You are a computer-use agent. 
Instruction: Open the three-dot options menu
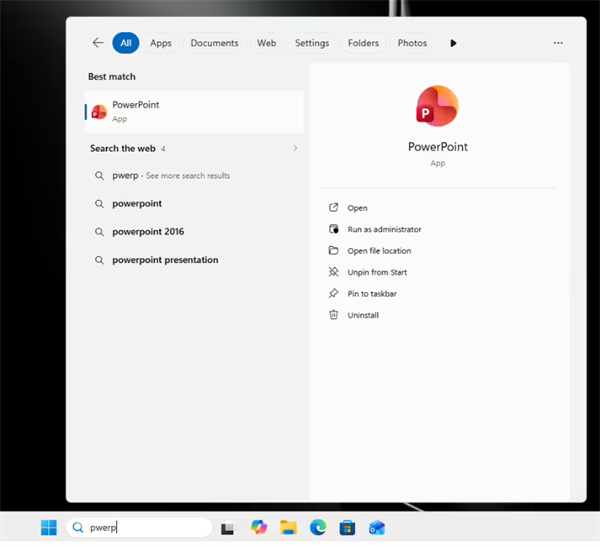[558, 43]
